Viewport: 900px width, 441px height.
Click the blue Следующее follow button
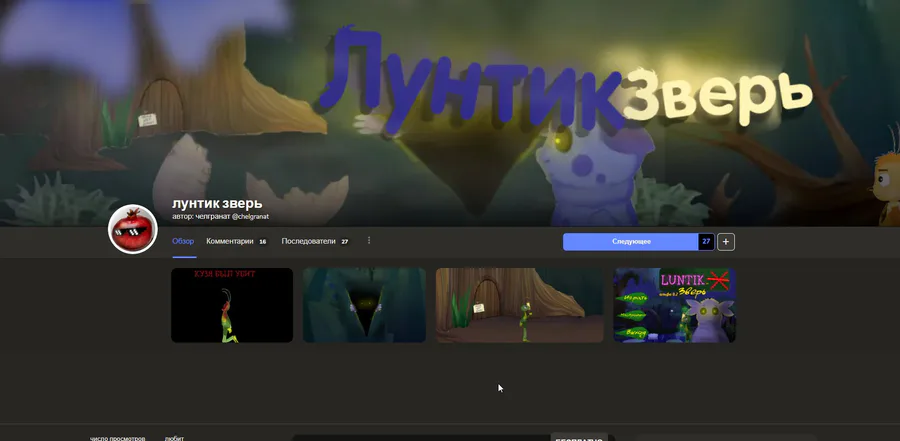(x=631, y=242)
